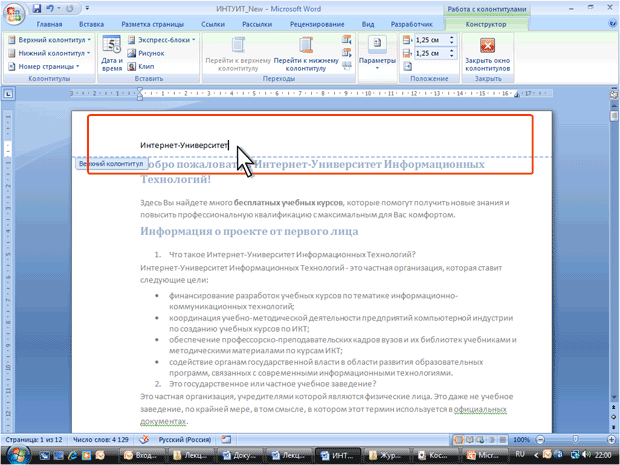Click Перейти к нижнему колонтитулу
The image size is (620, 465).
tap(306, 53)
